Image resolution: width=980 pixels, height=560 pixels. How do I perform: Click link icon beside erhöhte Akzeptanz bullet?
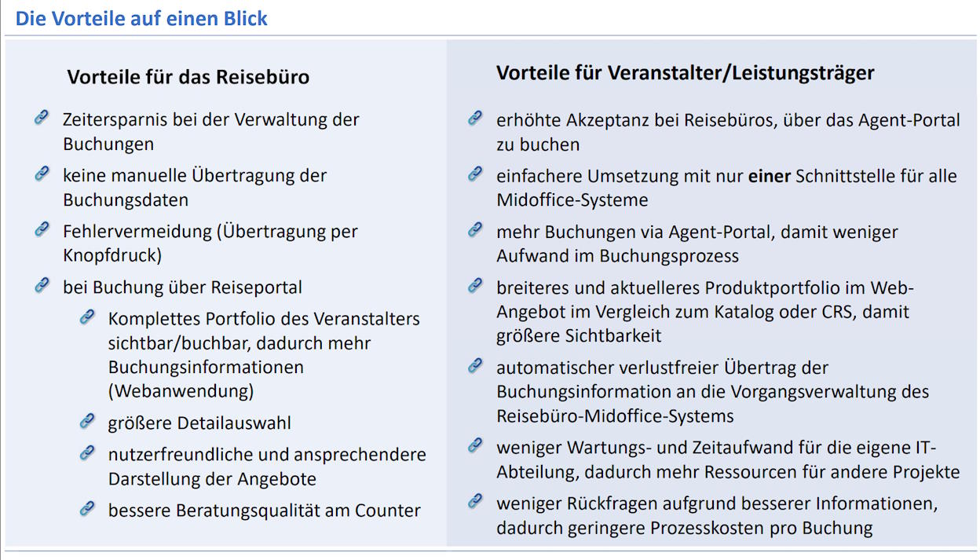475,118
